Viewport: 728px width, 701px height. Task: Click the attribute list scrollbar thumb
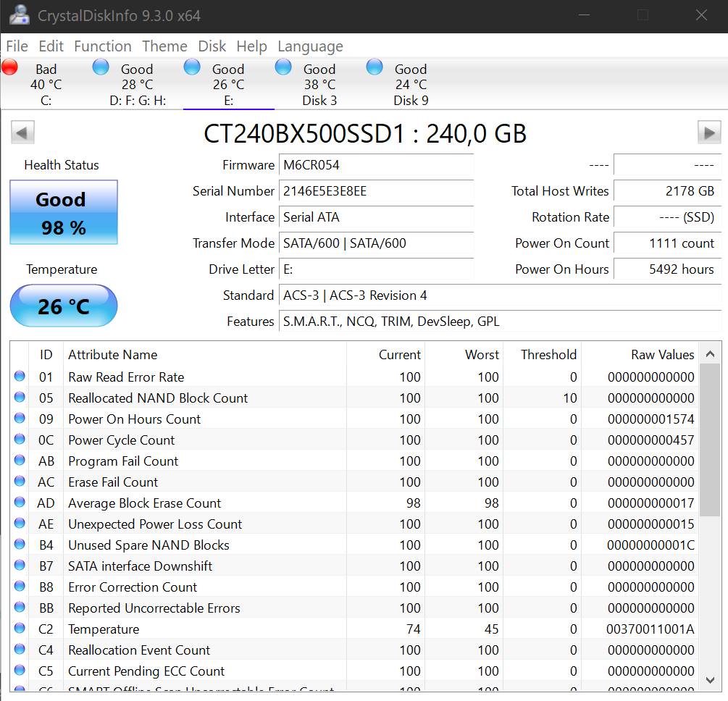click(x=710, y=440)
